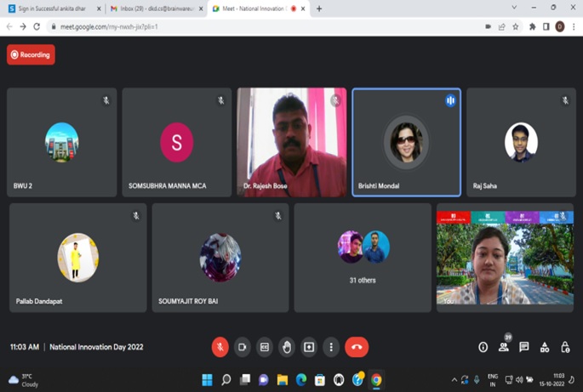Toggle the camera on or off
Image resolution: width=583 pixels, height=392 pixels.
(x=243, y=347)
